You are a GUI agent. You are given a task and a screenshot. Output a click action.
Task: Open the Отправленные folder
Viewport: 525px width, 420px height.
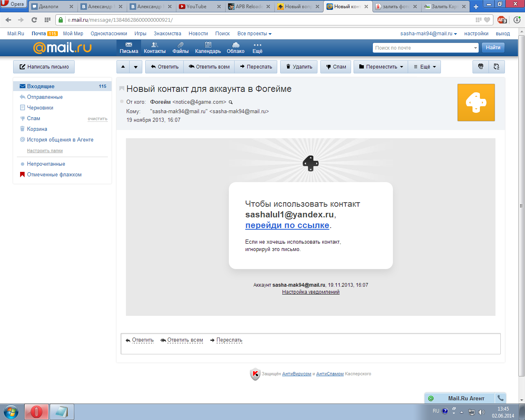pos(45,97)
